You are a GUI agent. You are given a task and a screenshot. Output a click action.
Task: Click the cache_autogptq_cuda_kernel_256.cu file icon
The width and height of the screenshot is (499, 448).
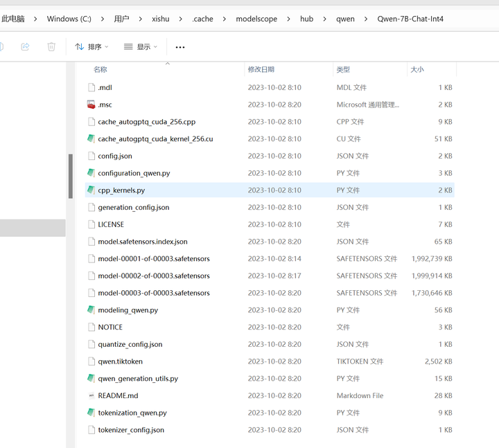pos(91,138)
